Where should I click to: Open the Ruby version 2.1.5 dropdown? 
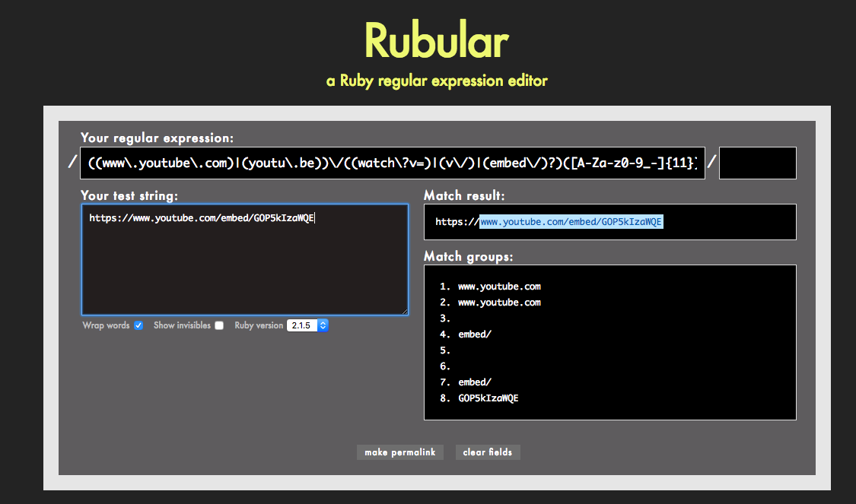pyautogui.click(x=307, y=325)
